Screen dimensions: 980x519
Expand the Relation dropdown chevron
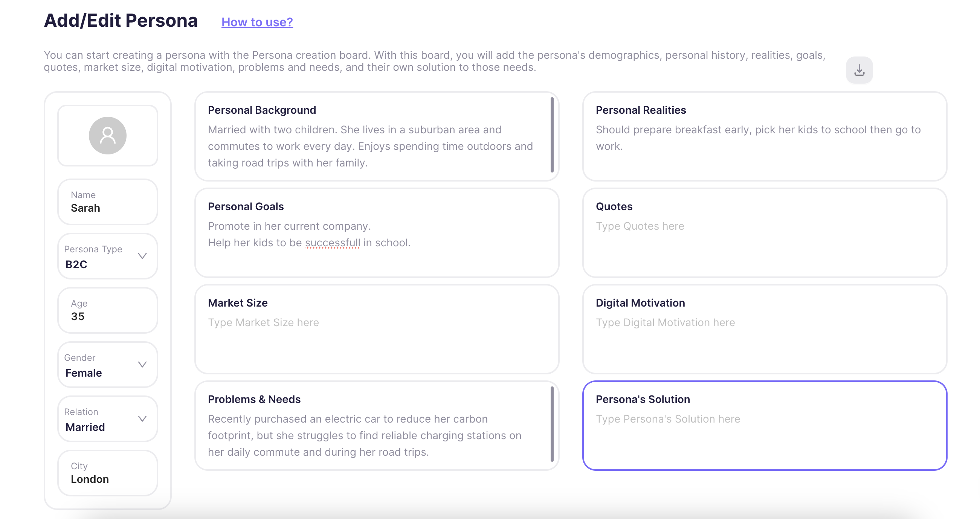[142, 418]
